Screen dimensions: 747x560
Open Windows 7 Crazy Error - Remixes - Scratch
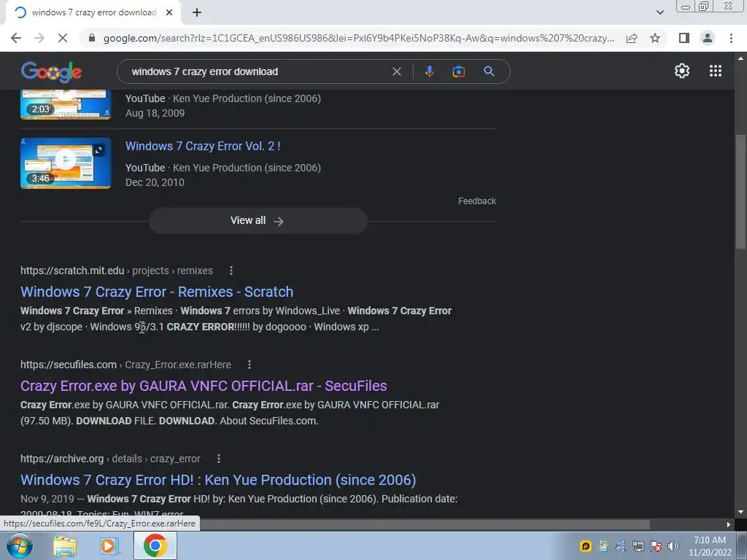(157, 292)
